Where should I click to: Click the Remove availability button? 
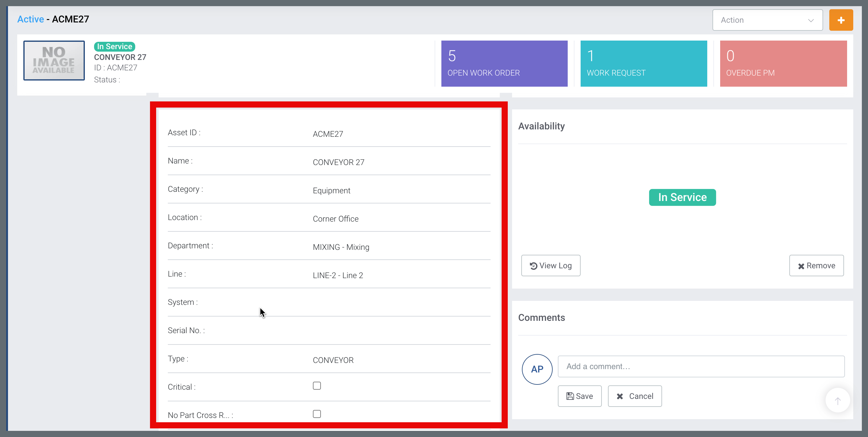point(816,266)
